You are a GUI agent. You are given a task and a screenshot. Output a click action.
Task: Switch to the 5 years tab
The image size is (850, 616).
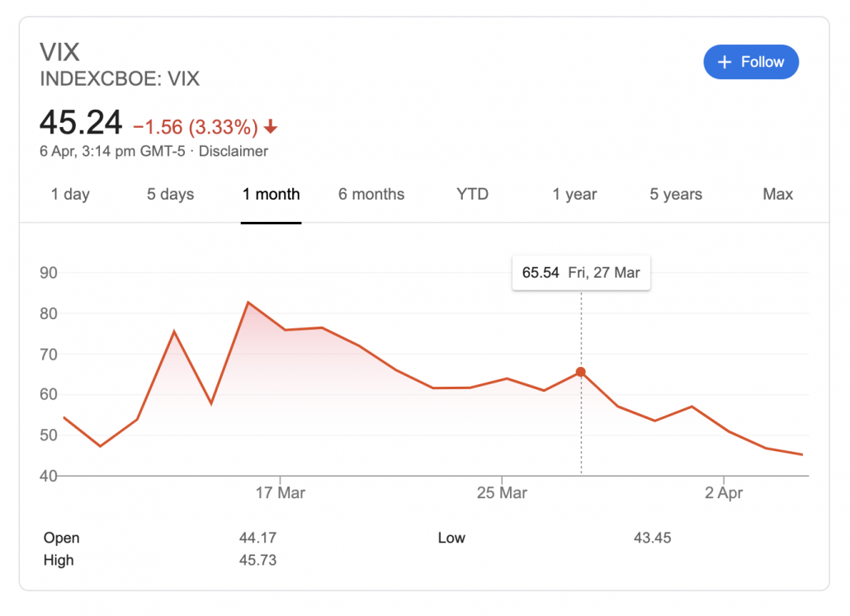675,195
